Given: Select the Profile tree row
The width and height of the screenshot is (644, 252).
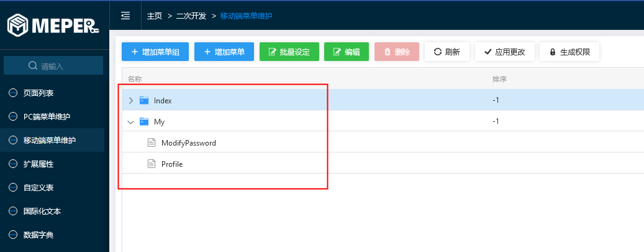Looking at the screenshot, I should pyautogui.click(x=383, y=164).
